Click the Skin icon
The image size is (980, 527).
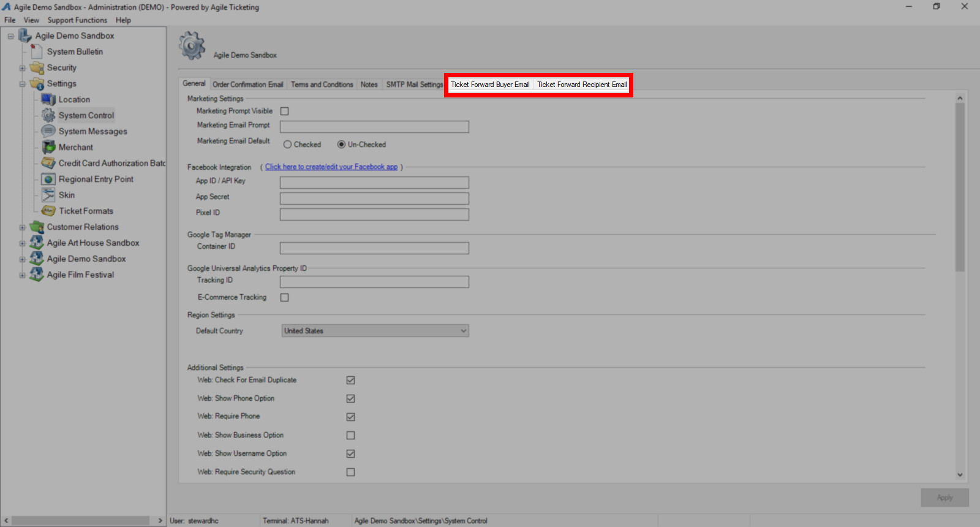click(48, 195)
